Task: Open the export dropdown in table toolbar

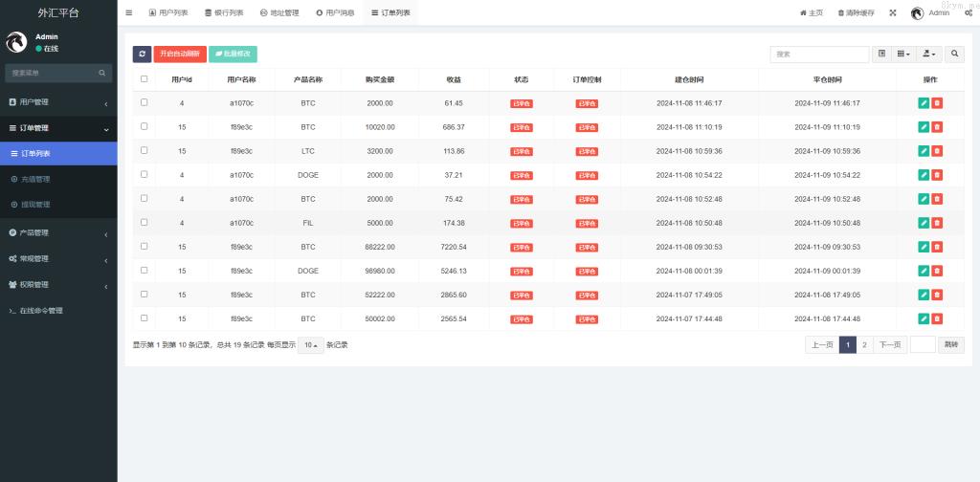Action: (928, 55)
